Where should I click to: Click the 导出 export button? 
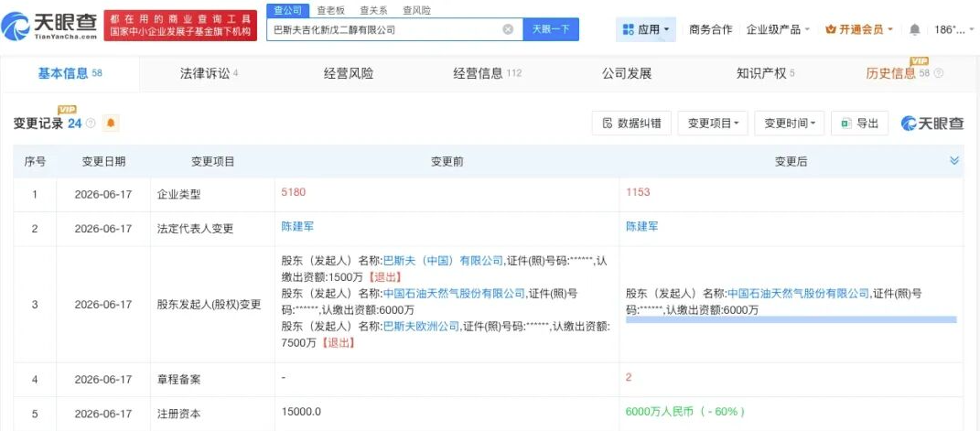point(860,123)
